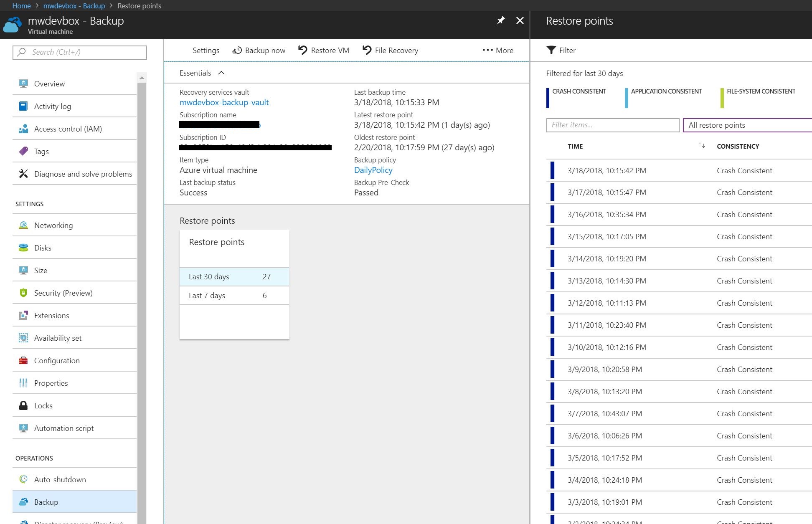Image resolution: width=812 pixels, height=524 pixels.
Task: Click the Disks icon in sidebar
Action: coord(23,248)
